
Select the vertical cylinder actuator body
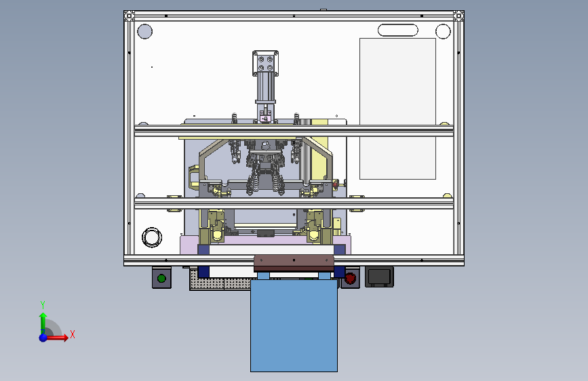[266, 87]
